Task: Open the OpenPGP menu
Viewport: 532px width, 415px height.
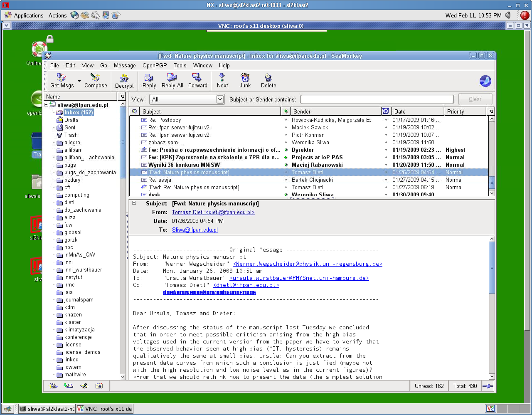Action: [155, 66]
